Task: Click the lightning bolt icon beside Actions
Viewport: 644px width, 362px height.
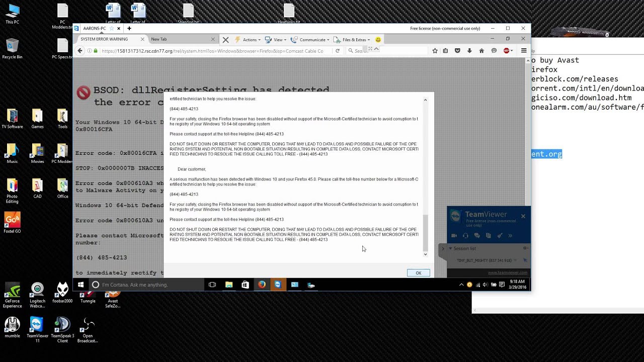Action: tap(237, 40)
